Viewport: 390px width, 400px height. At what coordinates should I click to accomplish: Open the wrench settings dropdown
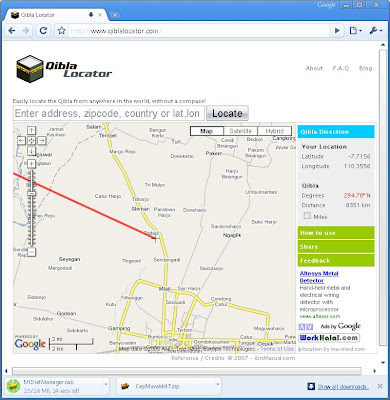click(375, 31)
